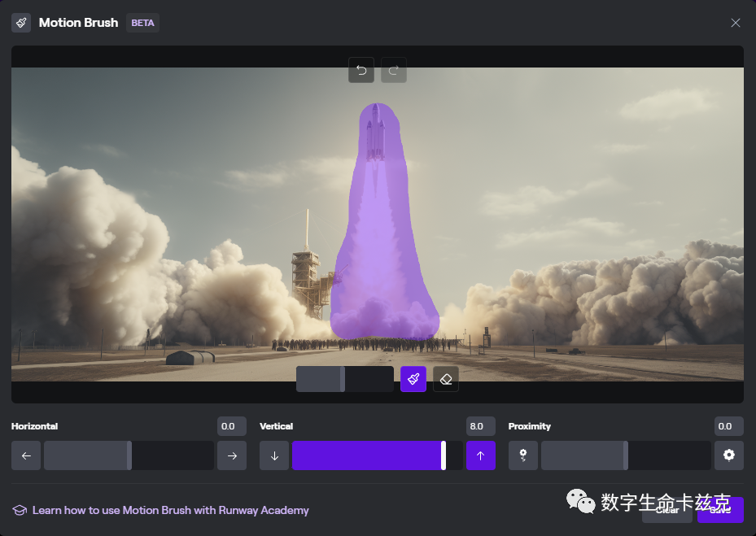Undo the last brush stroke
This screenshot has height=536, width=756.
[361, 71]
